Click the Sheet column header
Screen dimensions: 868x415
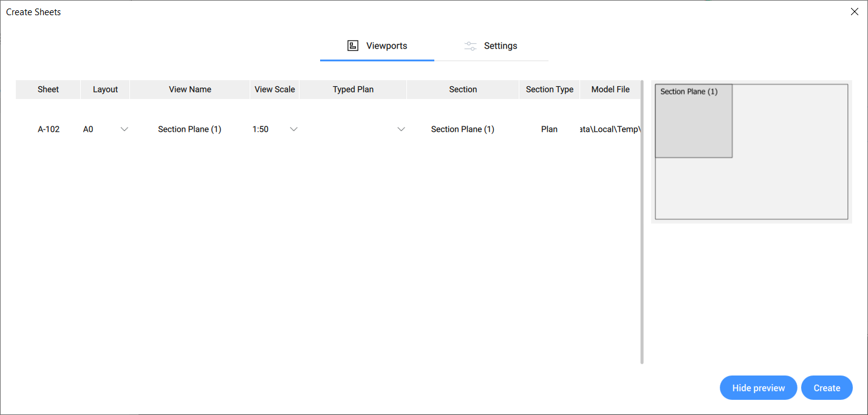48,89
